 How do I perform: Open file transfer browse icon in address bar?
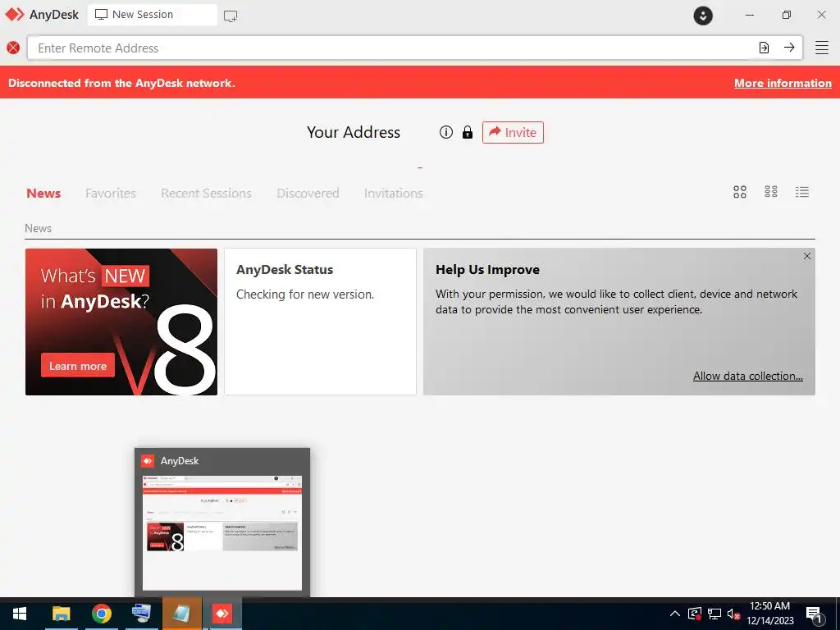coord(764,48)
